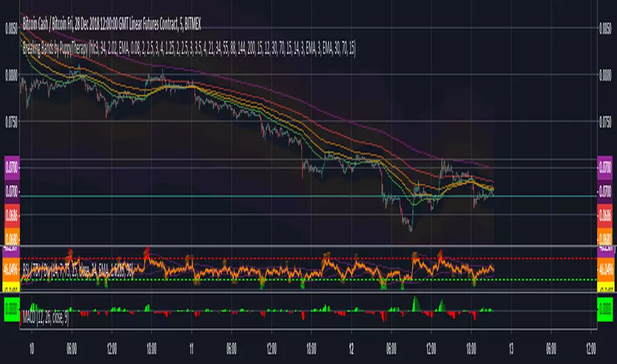Click the orange 0.0680 price tag on the left axis

(x=11, y=237)
